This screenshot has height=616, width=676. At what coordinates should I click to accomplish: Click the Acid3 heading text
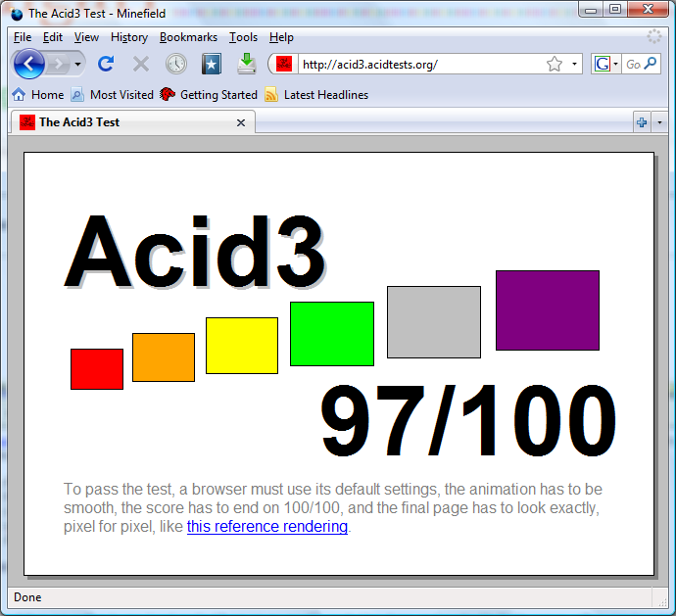pyautogui.click(x=195, y=252)
